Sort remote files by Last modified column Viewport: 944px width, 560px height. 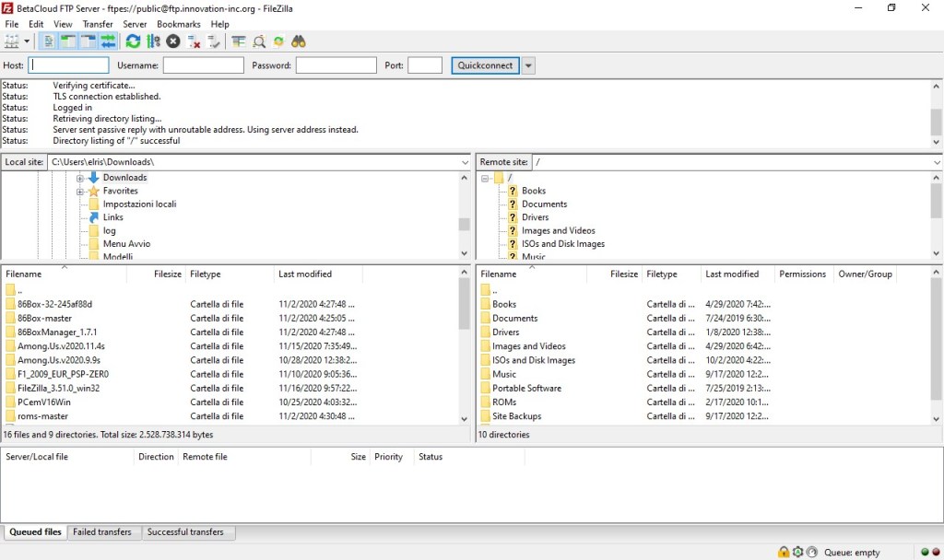[x=732, y=274]
